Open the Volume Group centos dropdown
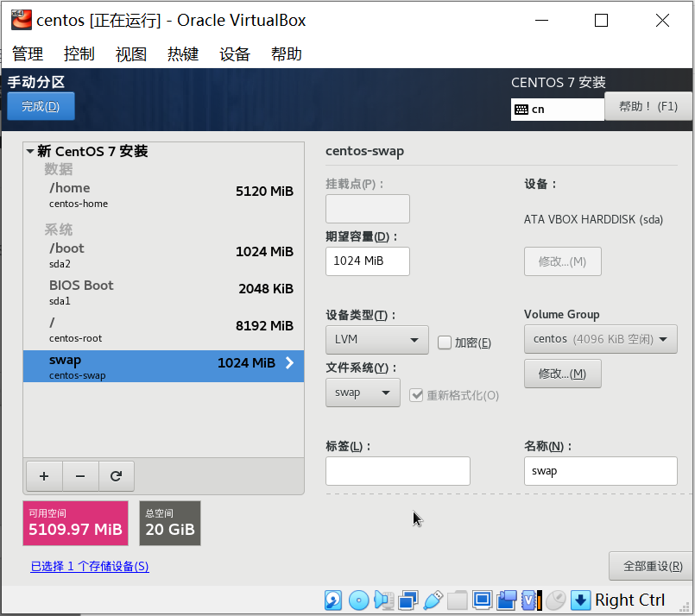This screenshot has width=695, height=616. [x=600, y=339]
